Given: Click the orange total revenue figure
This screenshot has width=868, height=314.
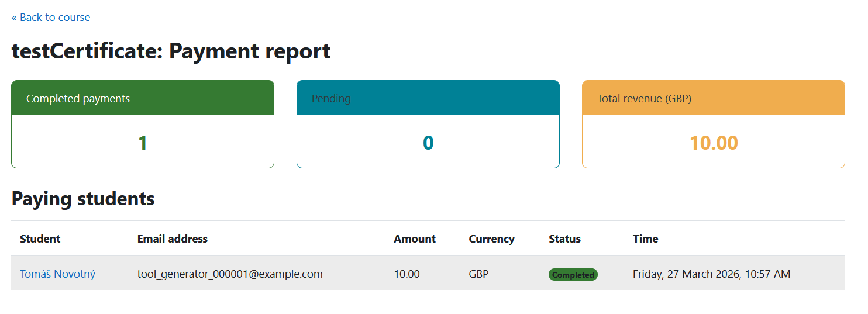Looking at the screenshot, I should point(713,143).
